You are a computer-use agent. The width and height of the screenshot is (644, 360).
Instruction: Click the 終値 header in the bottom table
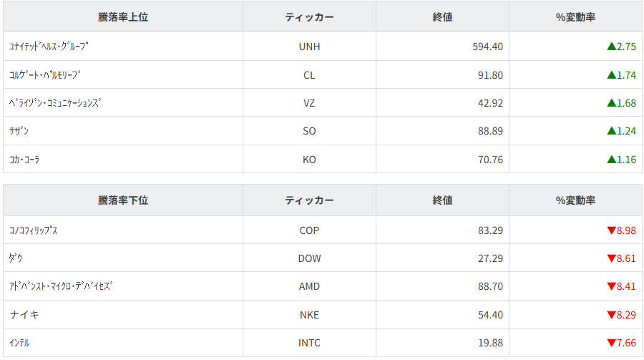point(442,200)
